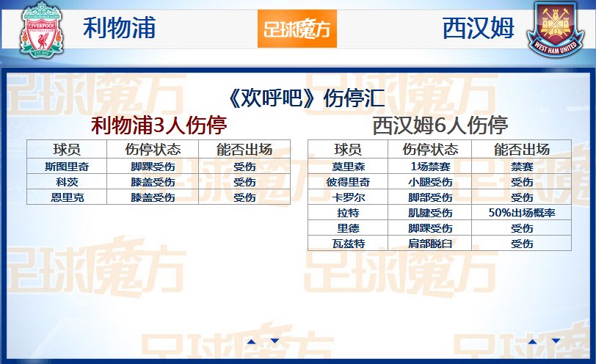
Task: Click the orange 足球魔方 logo
Action: [x=297, y=29]
